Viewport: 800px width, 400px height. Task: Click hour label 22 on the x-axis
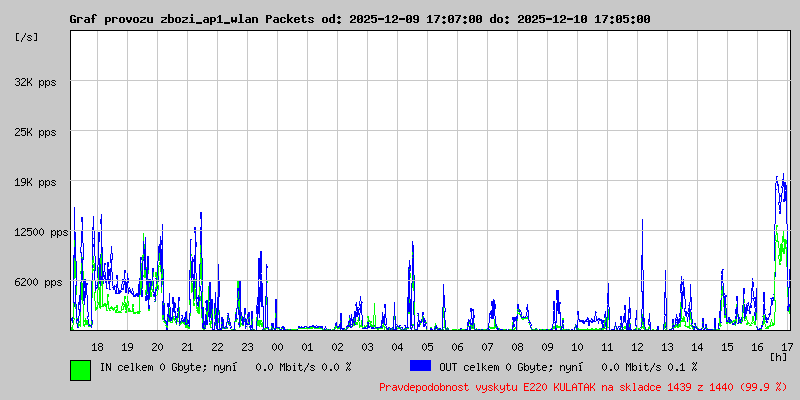[x=217, y=347]
